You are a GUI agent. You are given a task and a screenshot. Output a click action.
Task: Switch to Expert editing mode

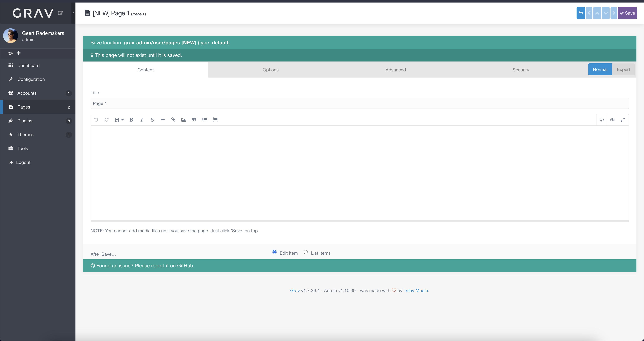623,69
